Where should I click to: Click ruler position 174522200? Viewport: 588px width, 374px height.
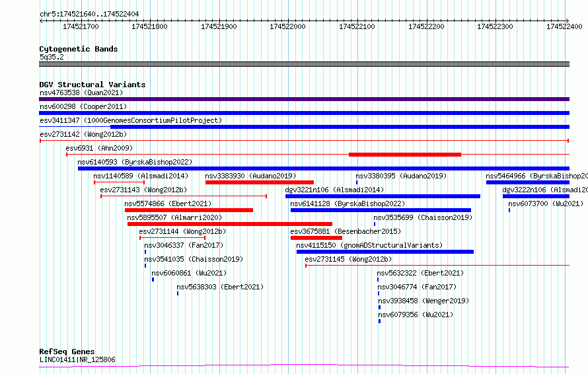click(426, 26)
